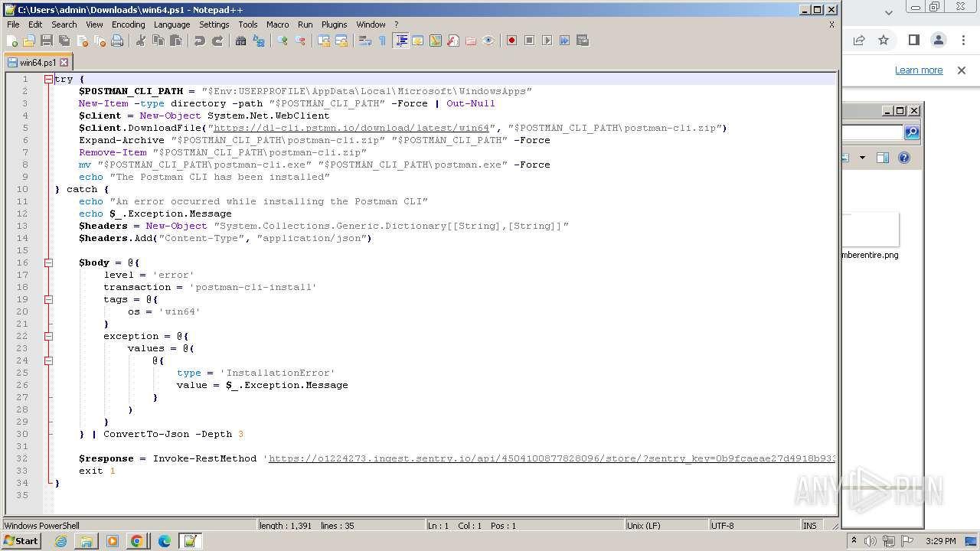Open the Replace toolbar icon
This screenshot has height=551, width=980.
[x=258, y=41]
